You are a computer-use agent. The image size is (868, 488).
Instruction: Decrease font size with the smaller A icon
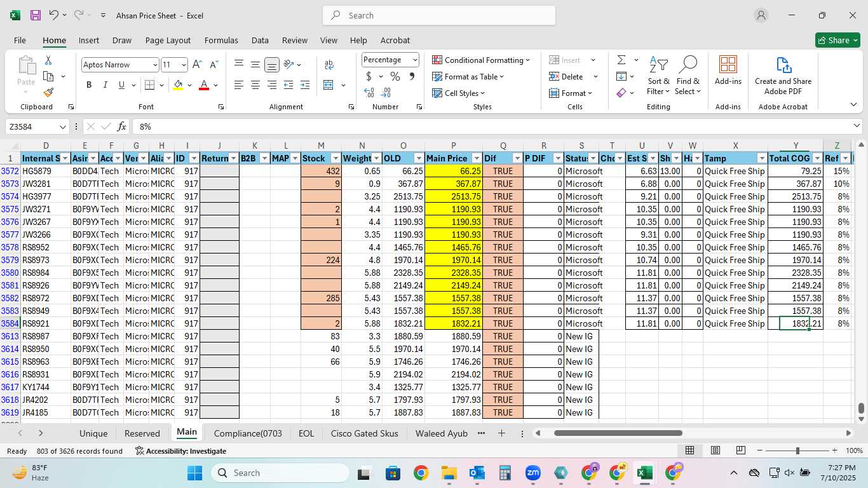214,65
